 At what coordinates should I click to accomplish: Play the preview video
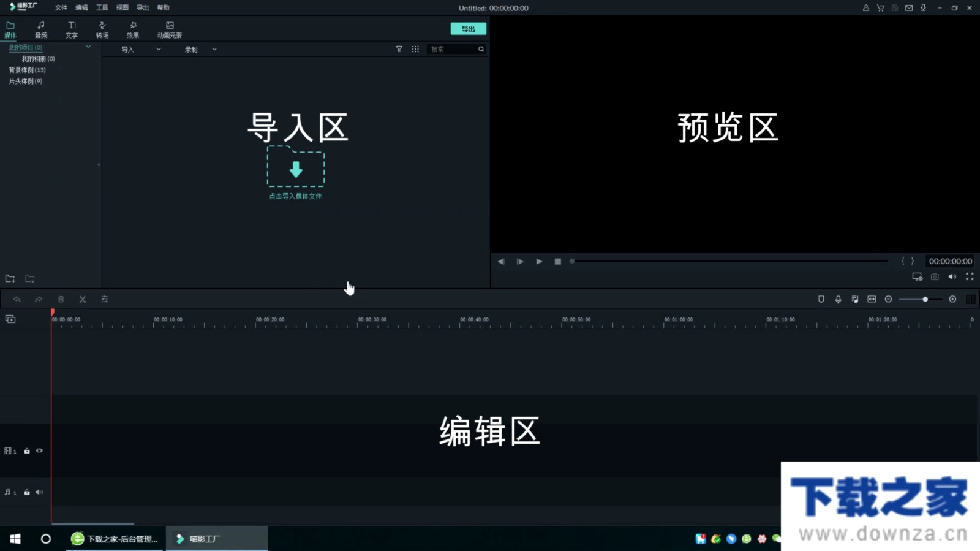coord(539,262)
